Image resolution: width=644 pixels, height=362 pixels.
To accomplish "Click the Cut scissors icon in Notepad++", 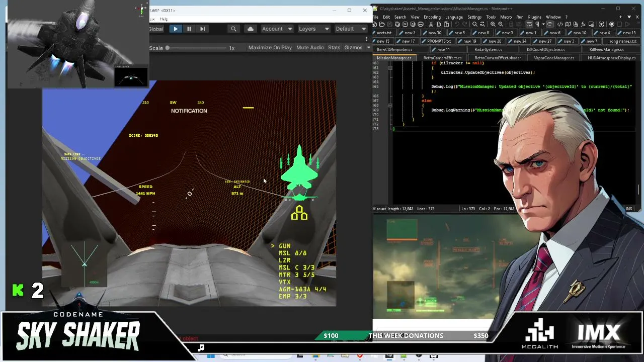I will 431,24.
